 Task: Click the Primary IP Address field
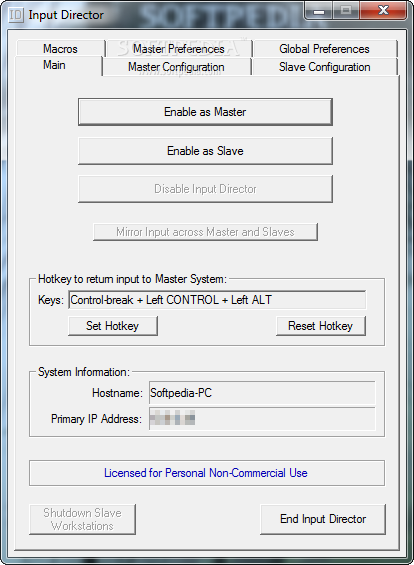262,419
